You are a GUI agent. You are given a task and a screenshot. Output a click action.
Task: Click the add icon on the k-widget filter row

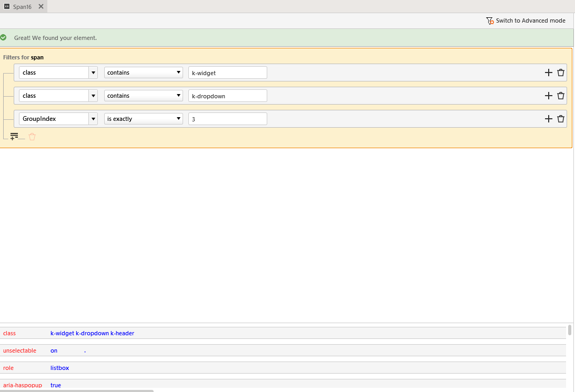tap(548, 73)
